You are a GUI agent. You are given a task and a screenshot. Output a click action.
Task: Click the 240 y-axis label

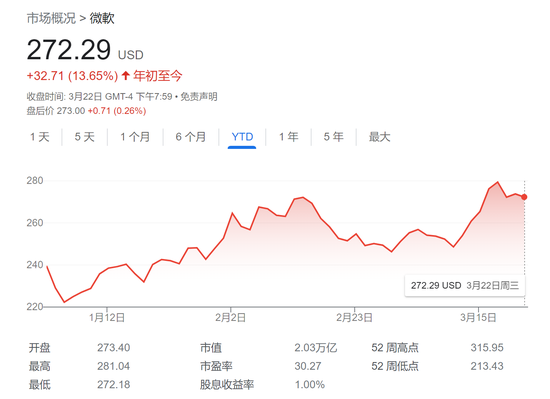click(x=35, y=265)
